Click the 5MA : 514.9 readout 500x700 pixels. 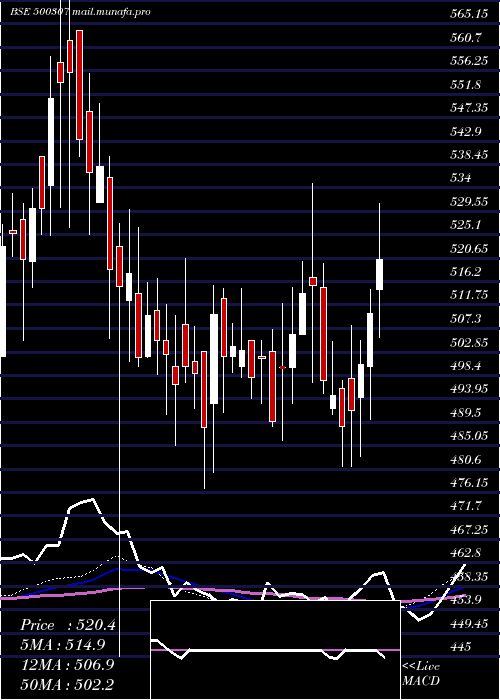(63, 645)
